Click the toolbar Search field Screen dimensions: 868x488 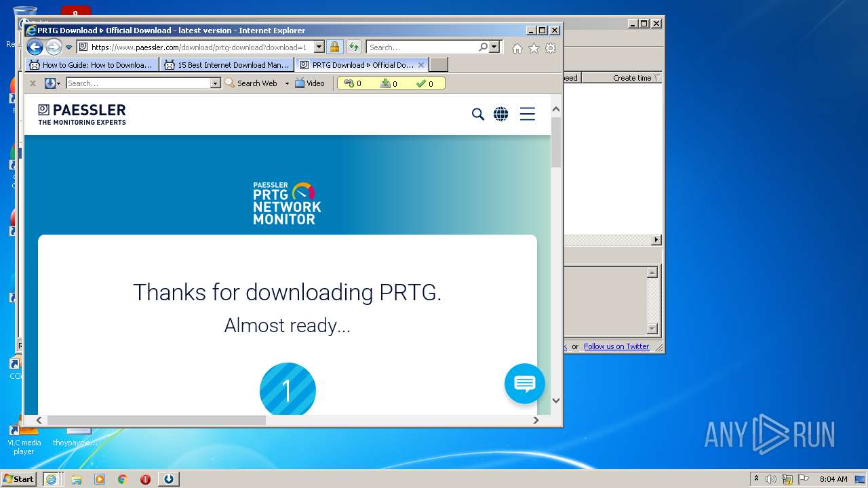click(x=138, y=83)
